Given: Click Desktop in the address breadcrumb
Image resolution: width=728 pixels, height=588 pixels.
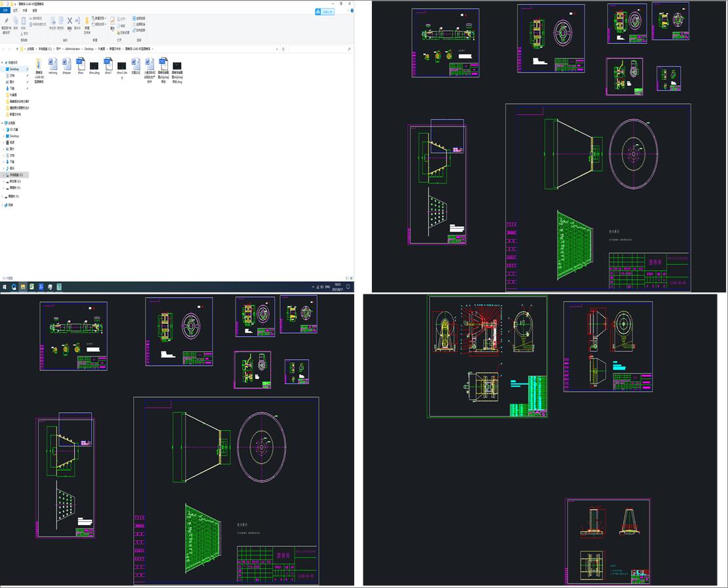Looking at the screenshot, I should pyautogui.click(x=89, y=49).
